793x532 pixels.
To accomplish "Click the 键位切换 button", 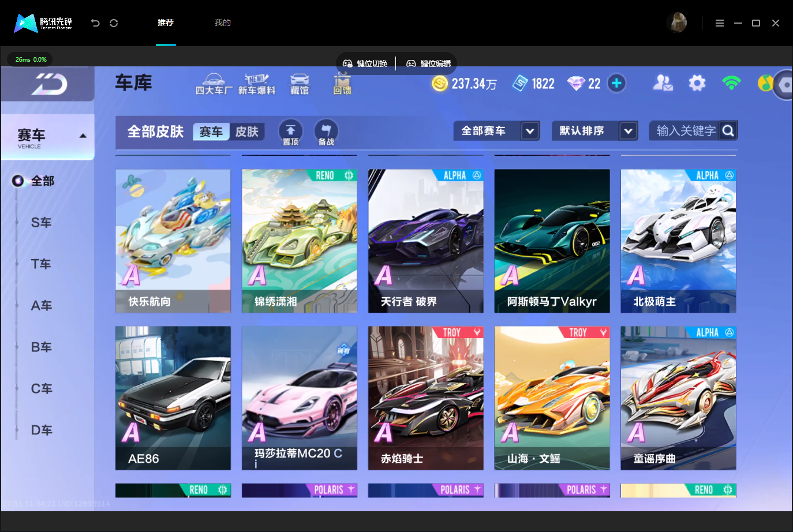I will (365, 63).
